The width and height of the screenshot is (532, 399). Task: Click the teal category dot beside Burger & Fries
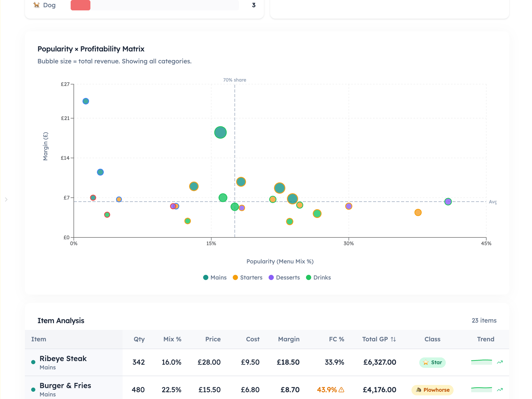[x=33, y=390]
